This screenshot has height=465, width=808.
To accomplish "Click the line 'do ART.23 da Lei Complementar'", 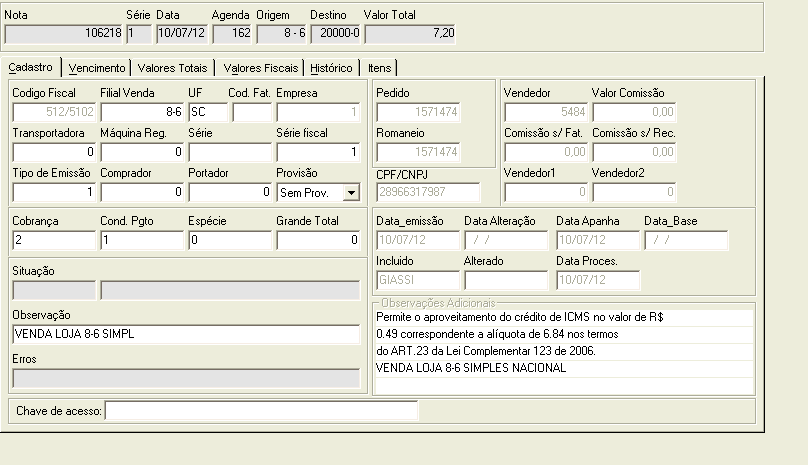I will point(564,351).
